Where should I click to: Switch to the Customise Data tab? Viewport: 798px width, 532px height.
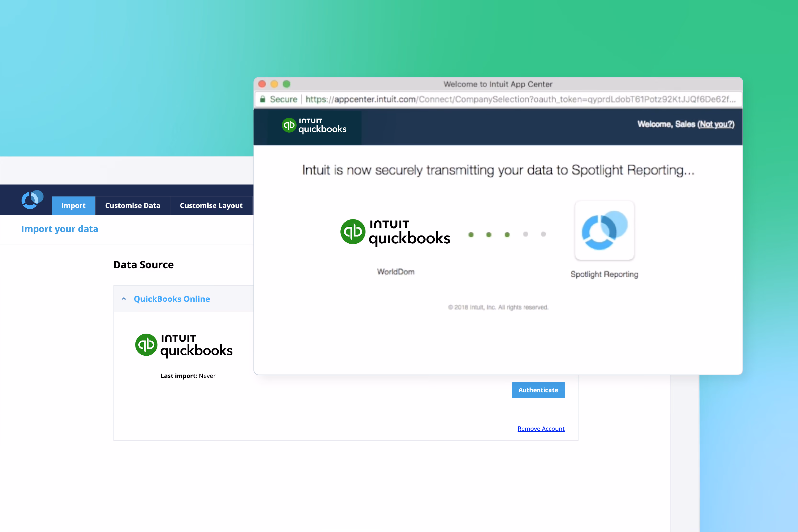133,205
